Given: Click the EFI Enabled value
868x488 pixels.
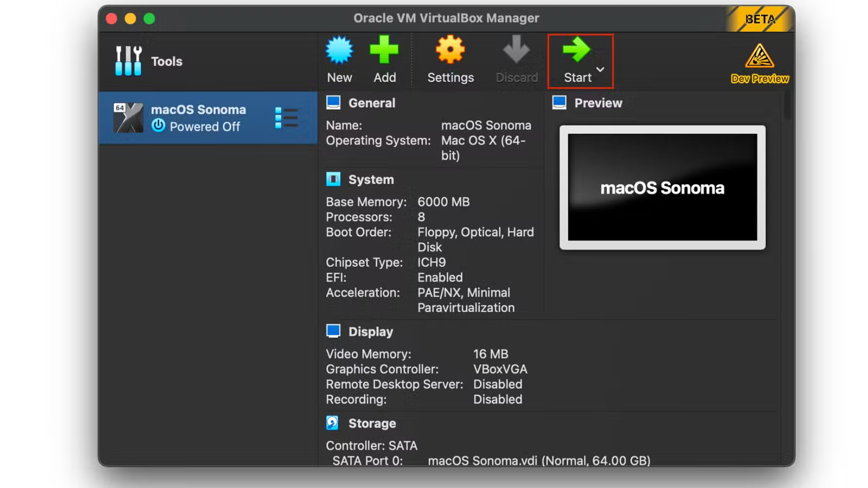Looking at the screenshot, I should pos(440,277).
